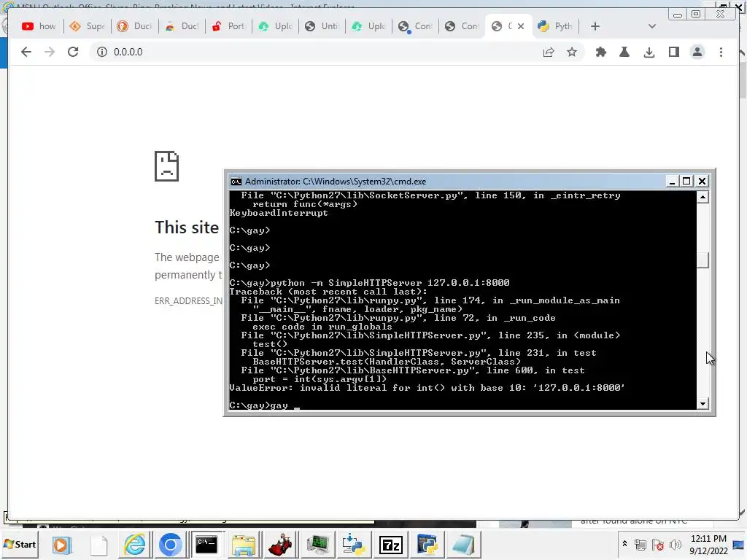Image resolution: width=747 pixels, height=560 pixels.
Task: Reload the 0.0.0.0 page
Action: (73, 52)
